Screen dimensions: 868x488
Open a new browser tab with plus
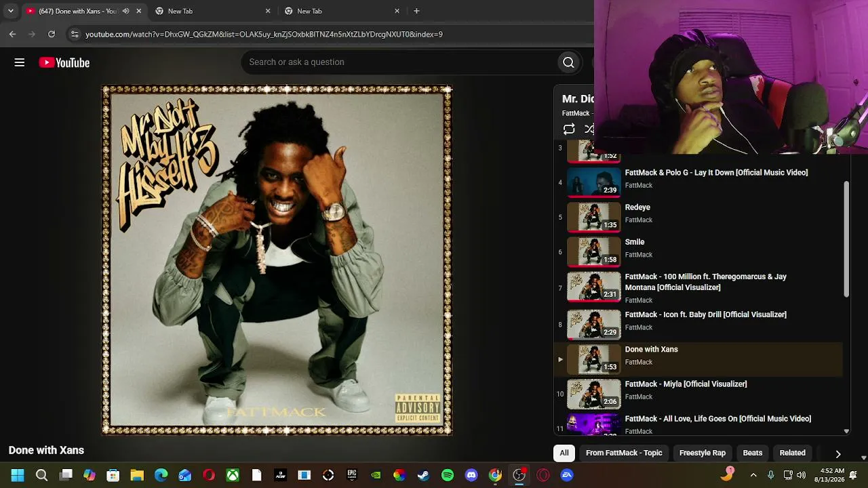pos(416,11)
